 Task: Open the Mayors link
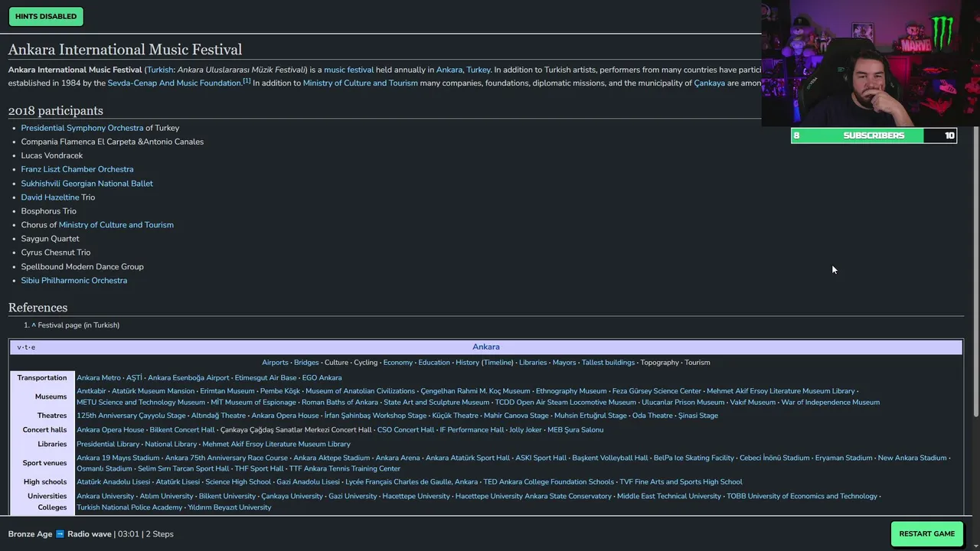pyautogui.click(x=564, y=363)
